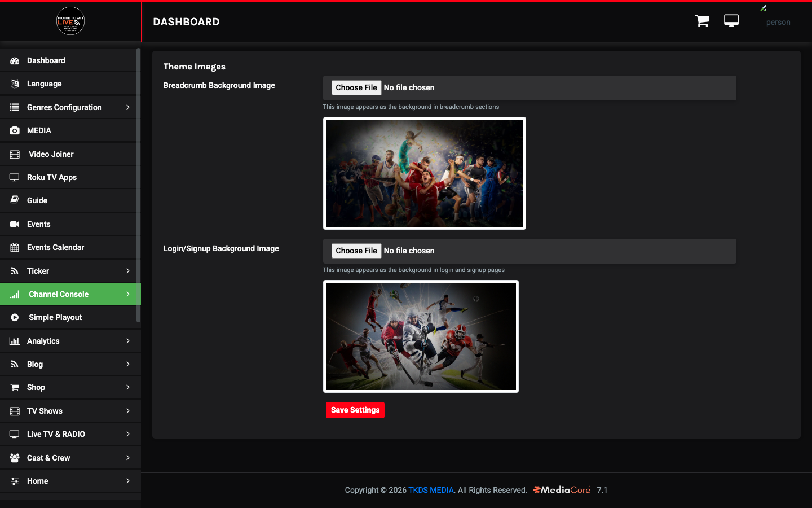Click the Breadcrumb Background Image label

pyautogui.click(x=219, y=85)
